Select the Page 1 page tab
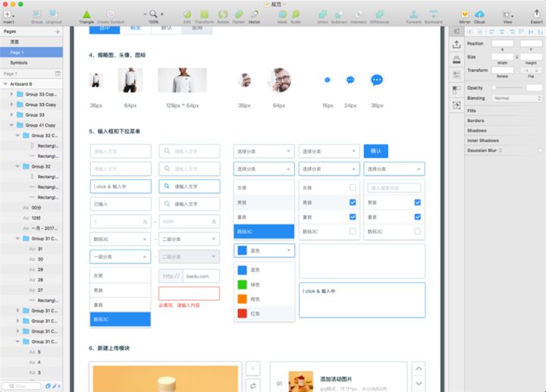The height and width of the screenshot is (392, 546). tap(31, 52)
